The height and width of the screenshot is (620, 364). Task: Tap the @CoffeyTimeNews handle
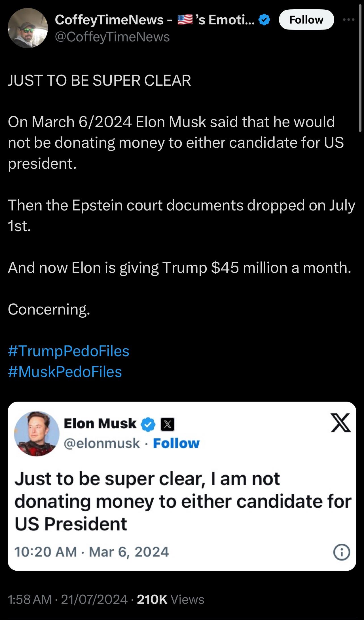click(x=112, y=37)
